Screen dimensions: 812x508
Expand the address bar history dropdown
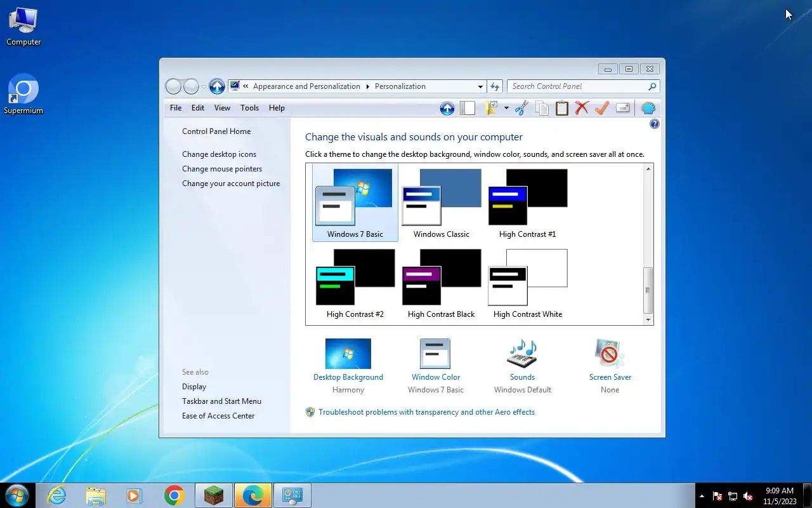tap(480, 86)
